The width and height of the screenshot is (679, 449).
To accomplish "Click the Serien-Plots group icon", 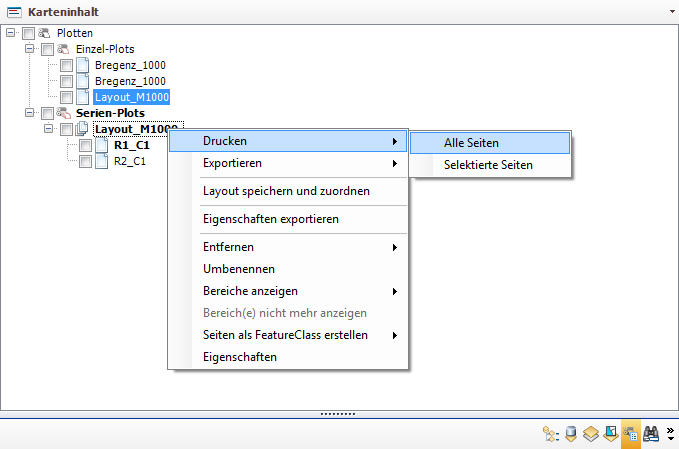I will pos(63,113).
